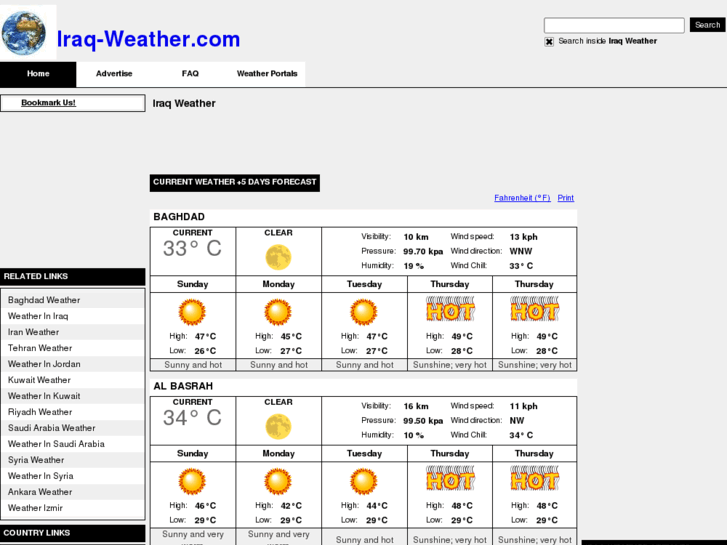Click Baghdad's current clear moon icon
Viewport: 727px width, 545px height.
pyautogui.click(x=278, y=257)
